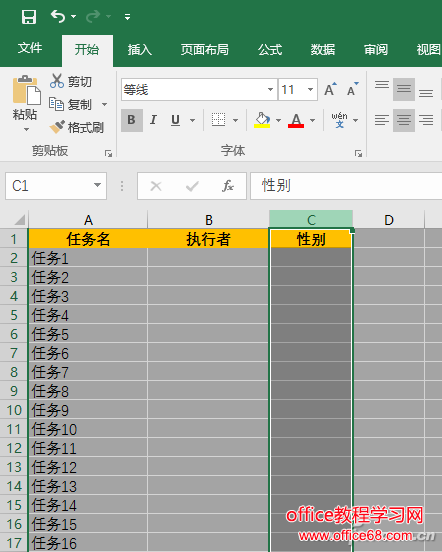Open the 剪贴板 dialog launcher
The width and height of the screenshot is (442, 552).
click(109, 153)
